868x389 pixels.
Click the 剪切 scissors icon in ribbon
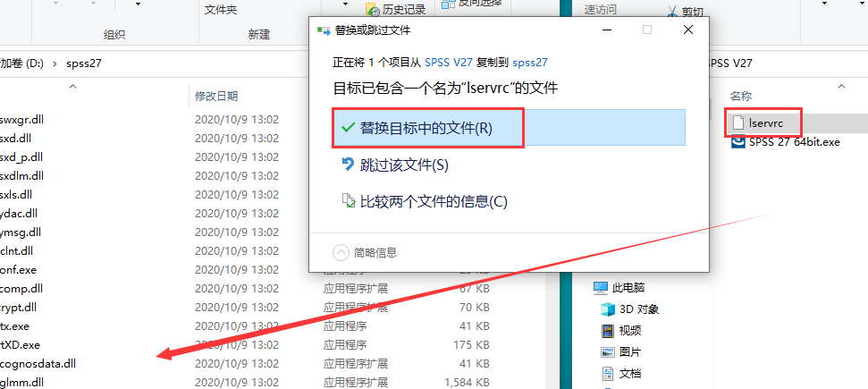[x=673, y=11]
